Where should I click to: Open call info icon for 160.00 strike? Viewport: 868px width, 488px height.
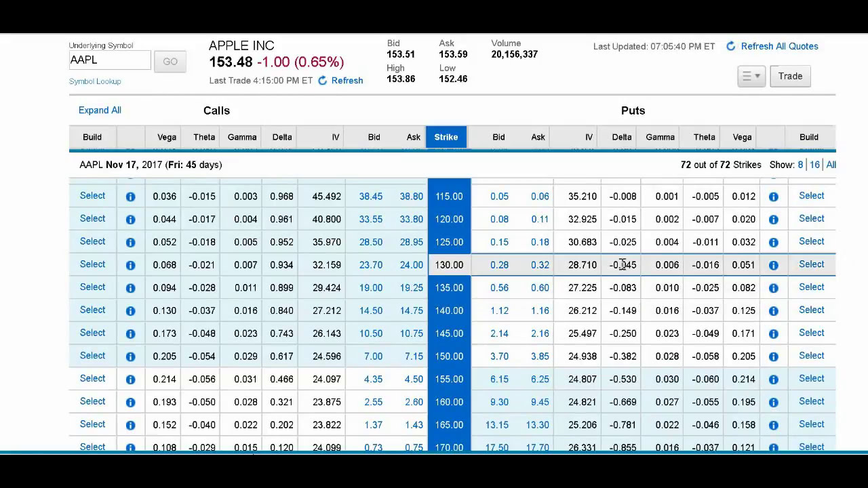[x=130, y=402]
